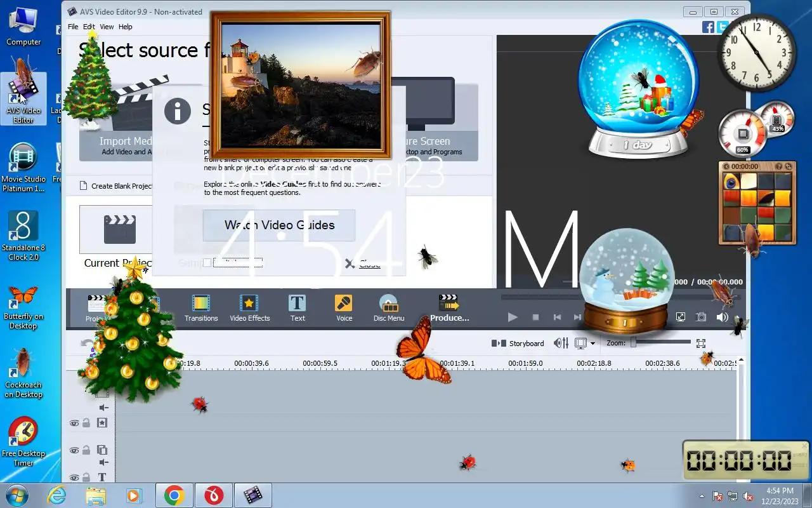Open the File menu
Screen dimensions: 812x508
[x=73, y=27]
